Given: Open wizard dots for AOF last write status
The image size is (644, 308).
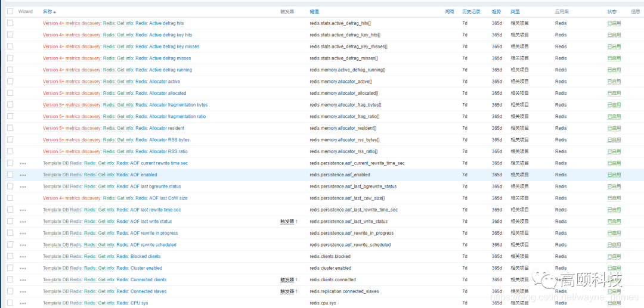Looking at the screenshot, I should click(23, 222).
